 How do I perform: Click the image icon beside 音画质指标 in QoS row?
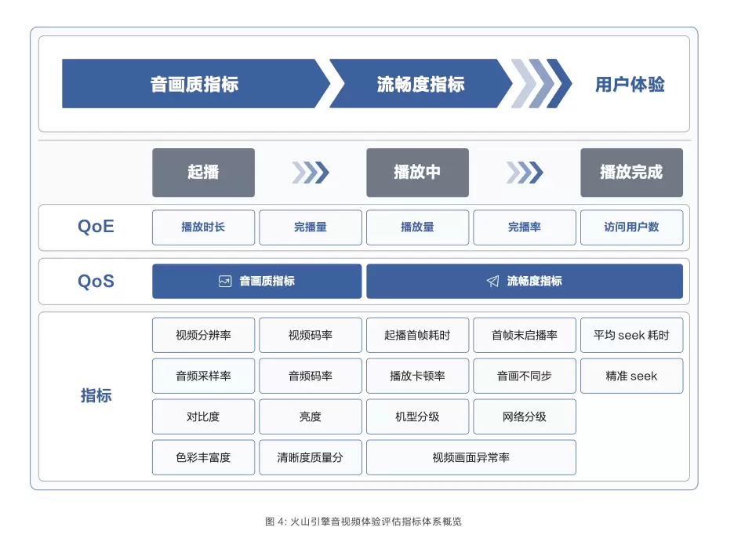click(x=225, y=281)
